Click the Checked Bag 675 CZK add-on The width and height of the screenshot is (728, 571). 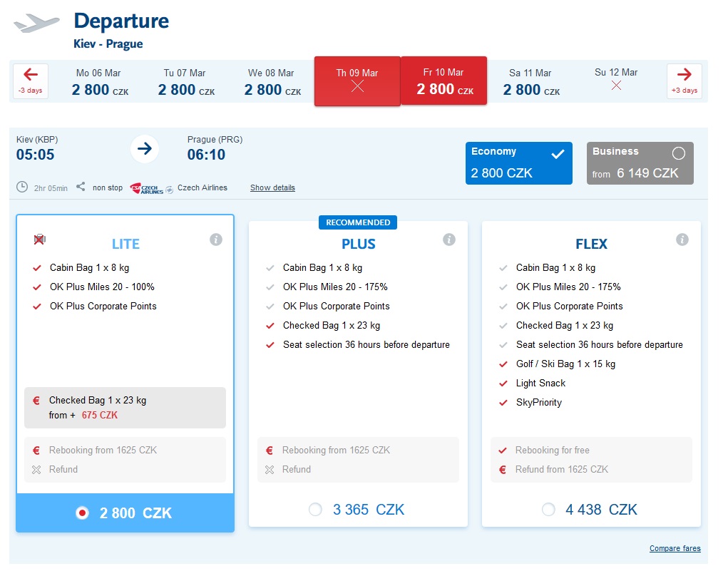pyautogui.click(x=125, y=408)
